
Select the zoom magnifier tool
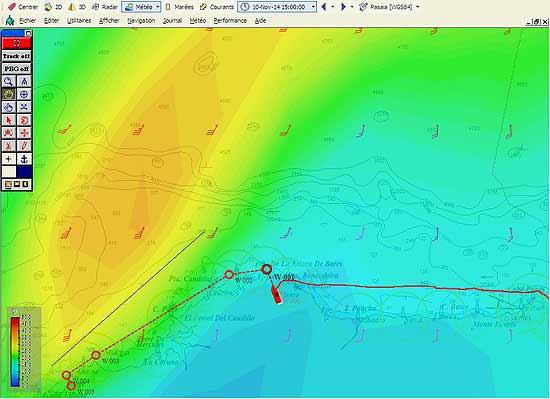point(9,82)
